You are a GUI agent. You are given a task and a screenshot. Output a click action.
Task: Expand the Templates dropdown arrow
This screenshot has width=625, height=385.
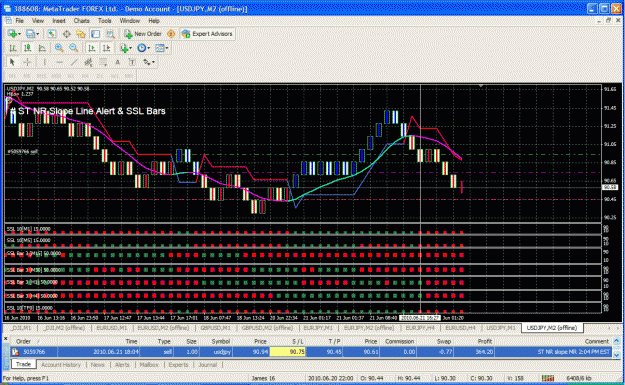(167, 49)
